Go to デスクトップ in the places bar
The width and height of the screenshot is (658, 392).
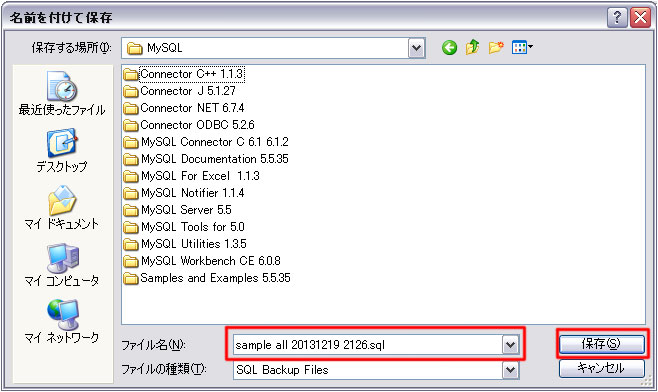click(x=62, y=151)
